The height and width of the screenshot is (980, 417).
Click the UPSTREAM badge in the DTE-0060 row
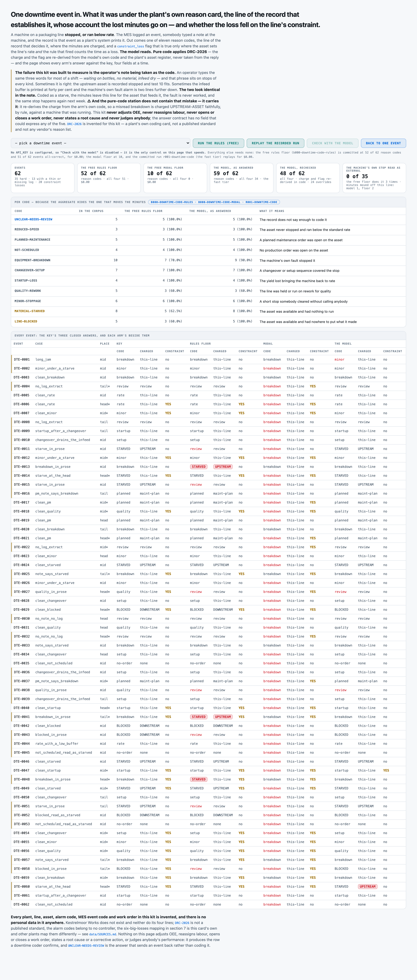tap(368, 886)
